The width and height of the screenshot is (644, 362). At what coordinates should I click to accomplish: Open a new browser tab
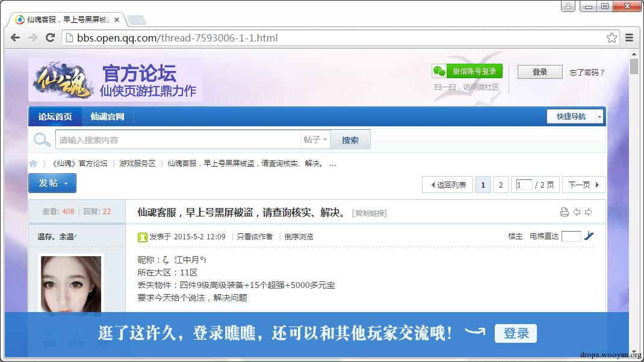click(136, 20)
